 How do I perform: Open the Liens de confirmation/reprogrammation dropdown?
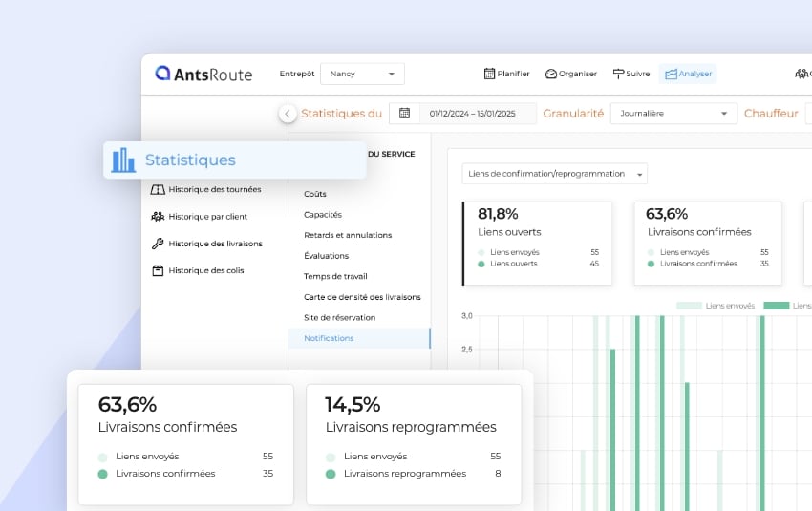554,174
